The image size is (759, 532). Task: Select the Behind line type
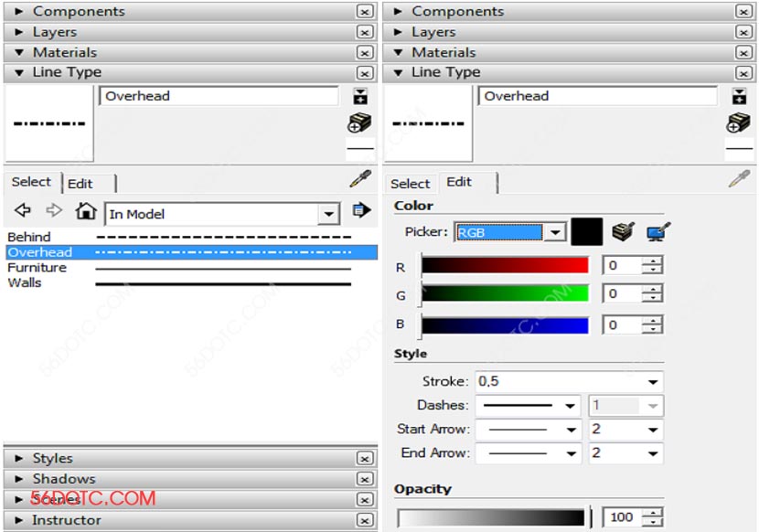pyautogui.click(x=29, y=237)
